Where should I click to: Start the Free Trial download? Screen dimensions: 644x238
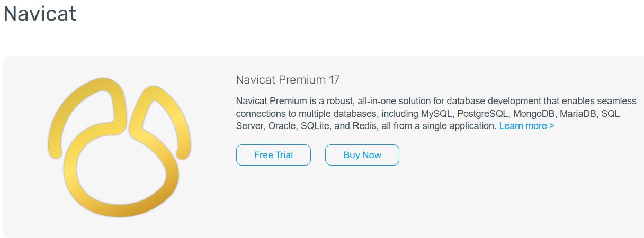[273, 155]
